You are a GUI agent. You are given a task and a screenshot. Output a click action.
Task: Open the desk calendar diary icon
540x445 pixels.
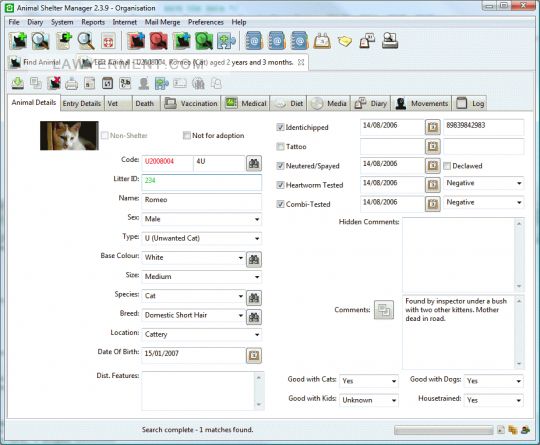tap(322, 41)
